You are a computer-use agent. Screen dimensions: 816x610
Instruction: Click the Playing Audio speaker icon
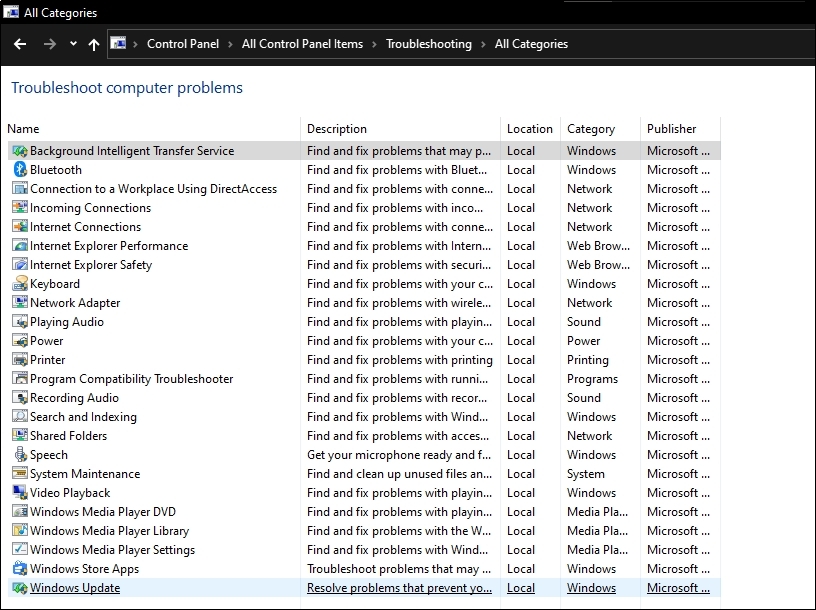pyautogui.click(x=19, y=322)
